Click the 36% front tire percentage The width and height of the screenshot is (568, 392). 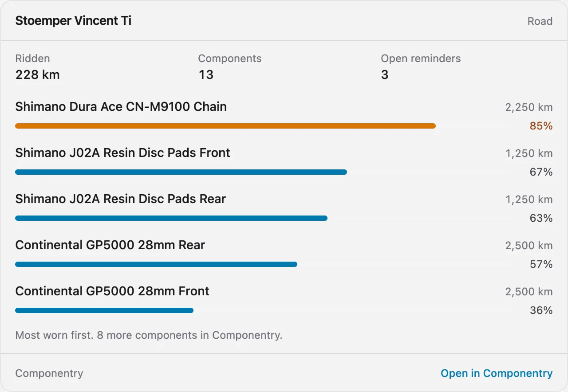541,310
